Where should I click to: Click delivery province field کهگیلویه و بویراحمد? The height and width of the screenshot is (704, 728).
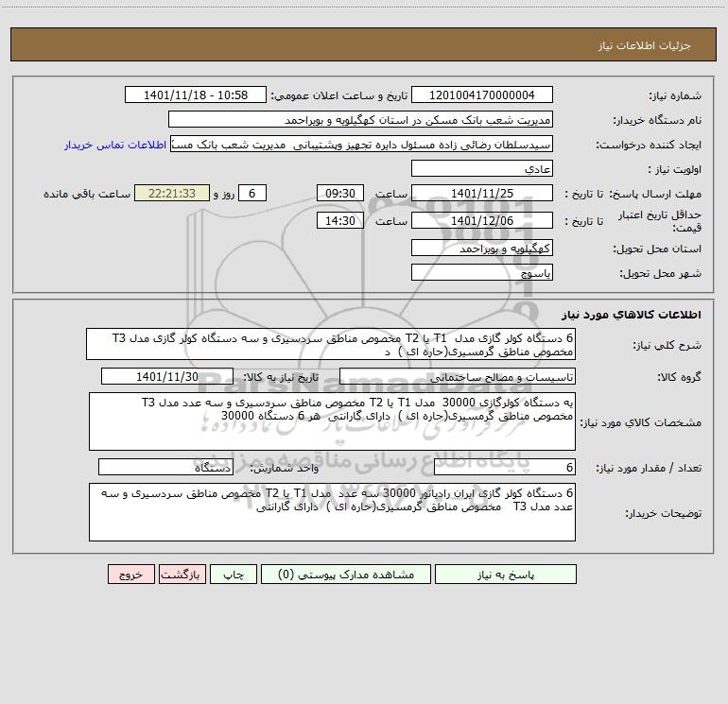coord(482,248)
